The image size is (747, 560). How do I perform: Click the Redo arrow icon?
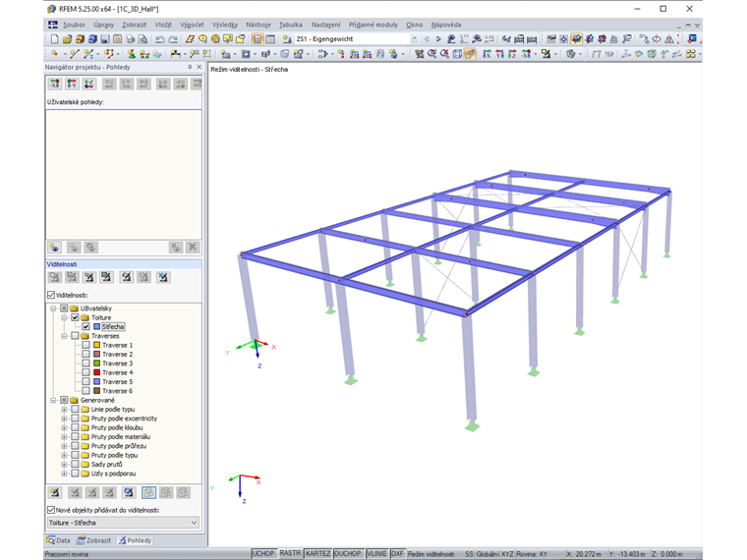(x=173, y=39)
